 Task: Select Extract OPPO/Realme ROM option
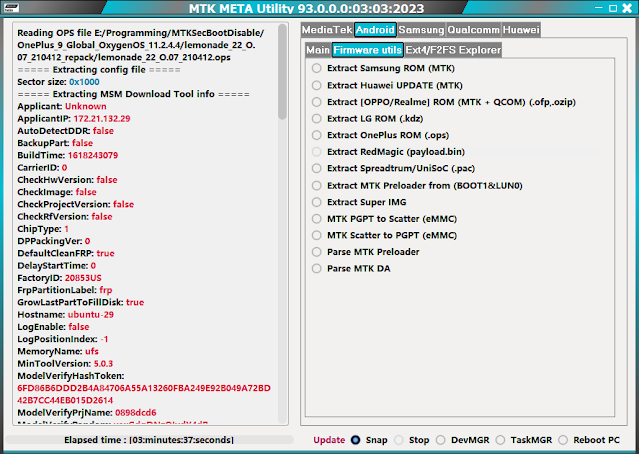(444, 102)
